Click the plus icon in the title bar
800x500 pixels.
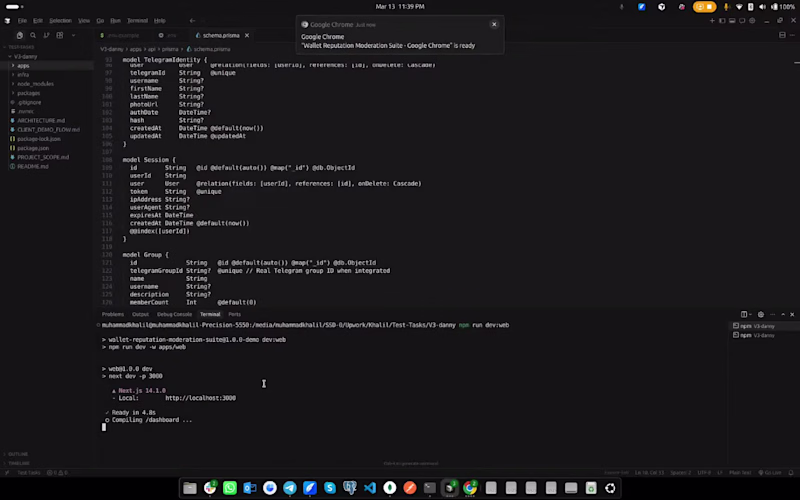(712, 21)
